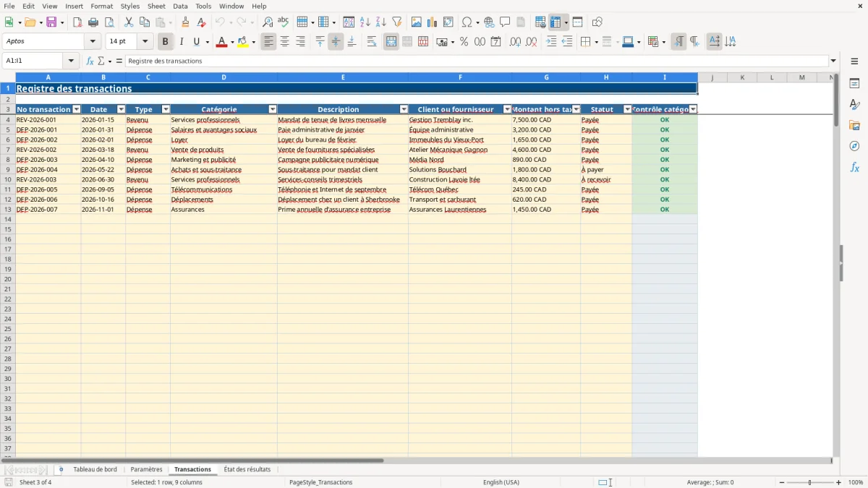Open the Format menu

point(101,6)
